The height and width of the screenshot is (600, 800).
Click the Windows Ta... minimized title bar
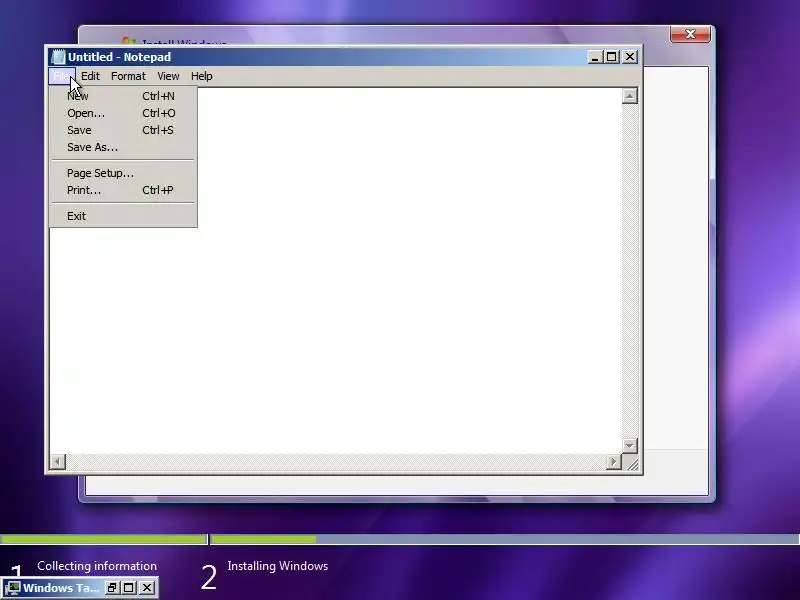click(x=61, y=588)
